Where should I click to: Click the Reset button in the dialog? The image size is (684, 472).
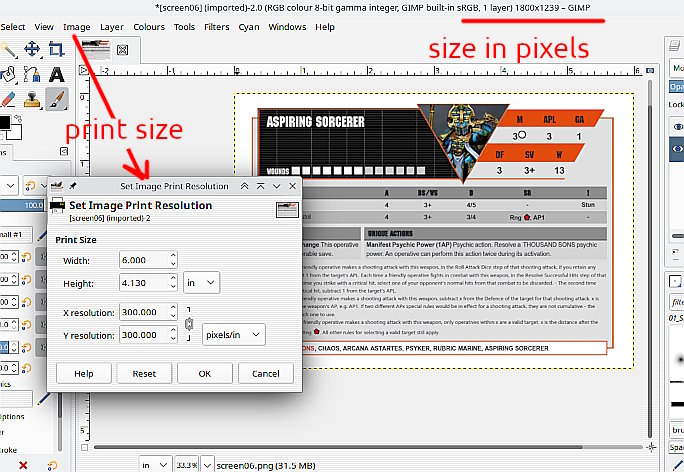[144, 374]
